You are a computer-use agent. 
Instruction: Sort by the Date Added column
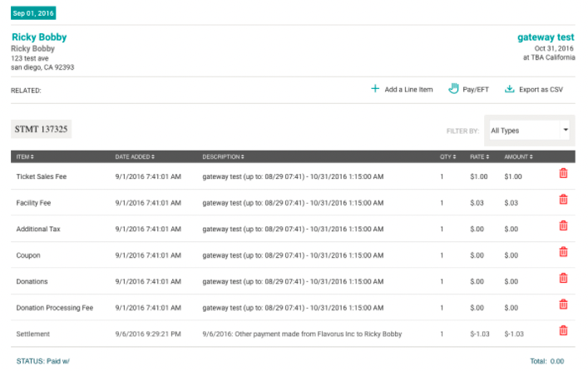135,157
